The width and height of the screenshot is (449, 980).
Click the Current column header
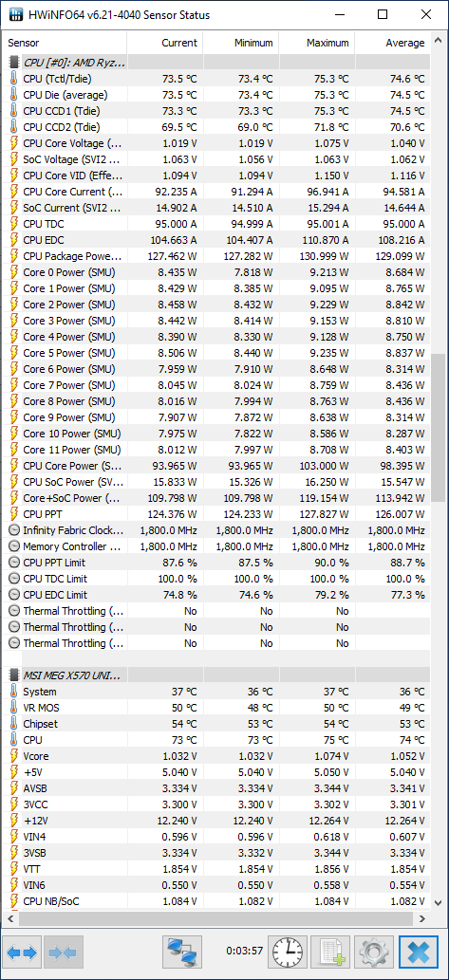coord(164,43)
